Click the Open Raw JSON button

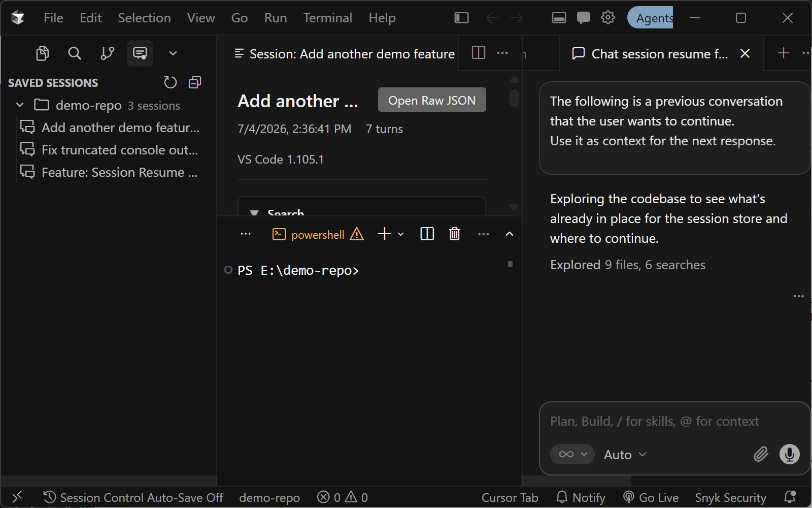(x=432, y=100)
